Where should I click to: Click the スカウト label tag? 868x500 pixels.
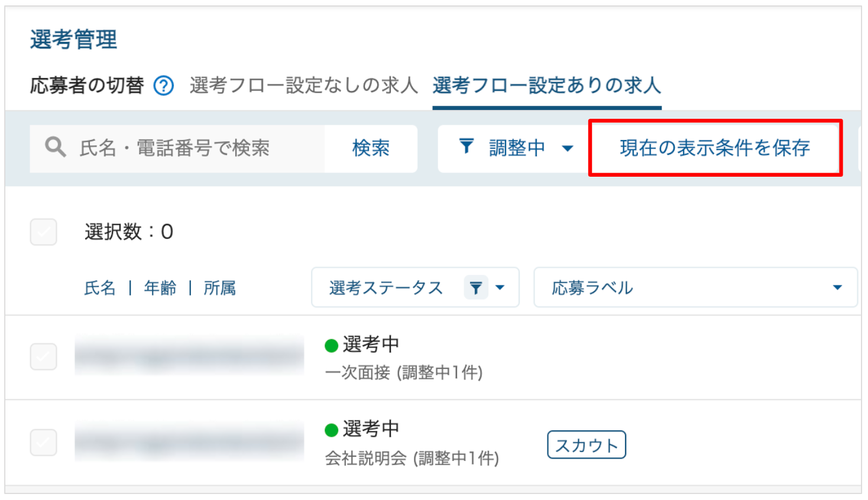587,444
